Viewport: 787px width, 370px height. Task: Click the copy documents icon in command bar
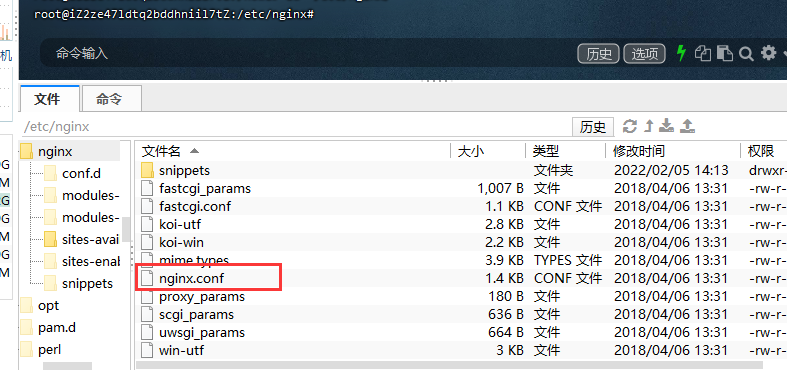point(703,53)
